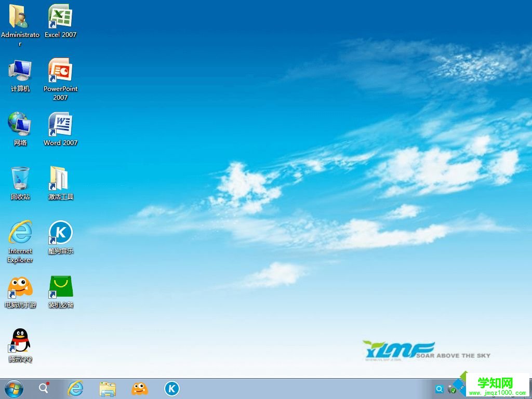532x399 pixels.
Task: Open taskbar search with the magnifier
Action: (44, 389)
